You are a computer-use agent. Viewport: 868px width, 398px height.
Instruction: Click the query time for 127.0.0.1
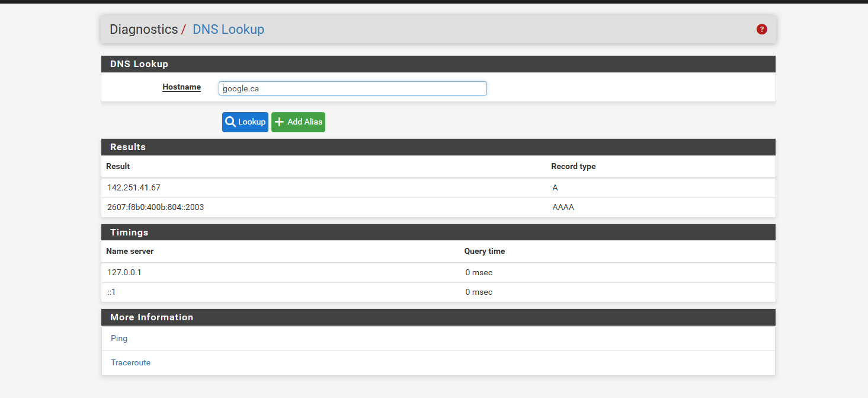479,273
